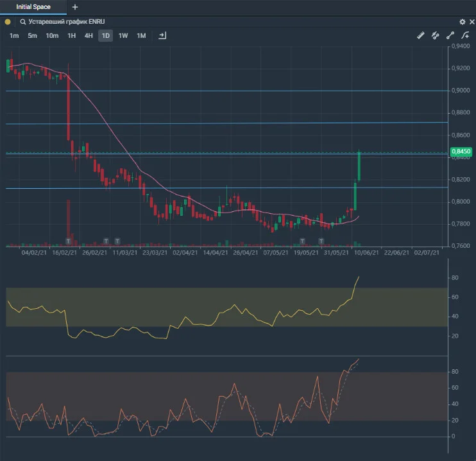Click the 'Устаревший график ENRU' title field
This screenshot has height=461, width=476.
tap(67, 22)
